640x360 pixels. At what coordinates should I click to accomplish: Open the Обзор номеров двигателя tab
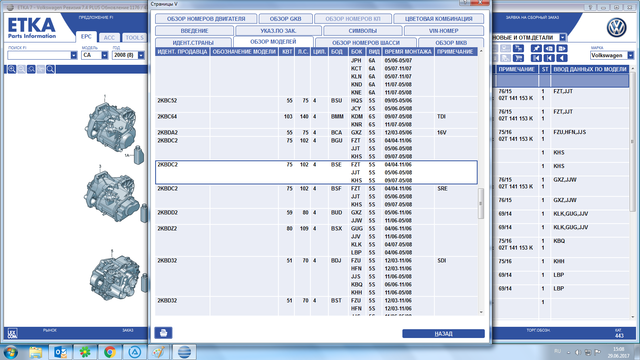pos(206,19)
